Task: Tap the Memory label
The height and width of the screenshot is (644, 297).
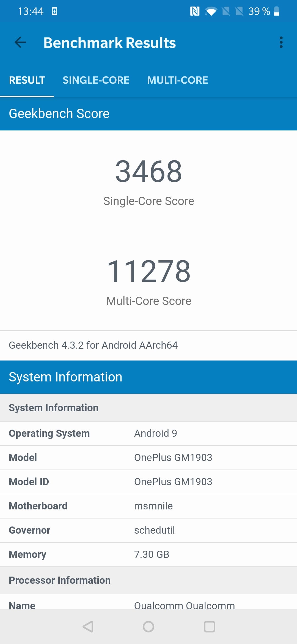Action: [x=28, y=555]
